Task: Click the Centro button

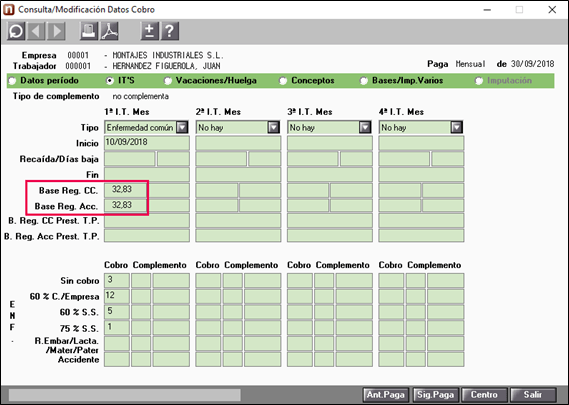Action: coord(484,394)
